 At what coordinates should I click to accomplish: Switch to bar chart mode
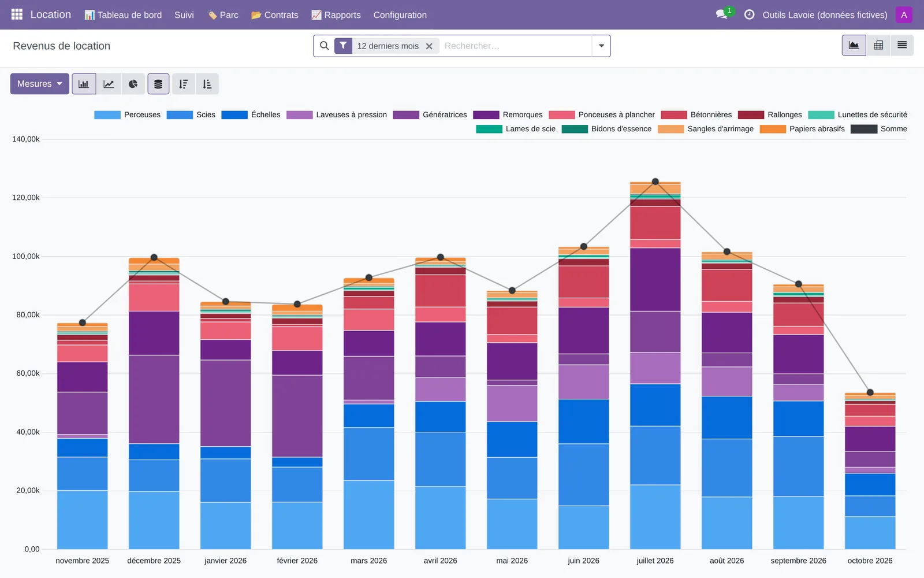[84, 84]
